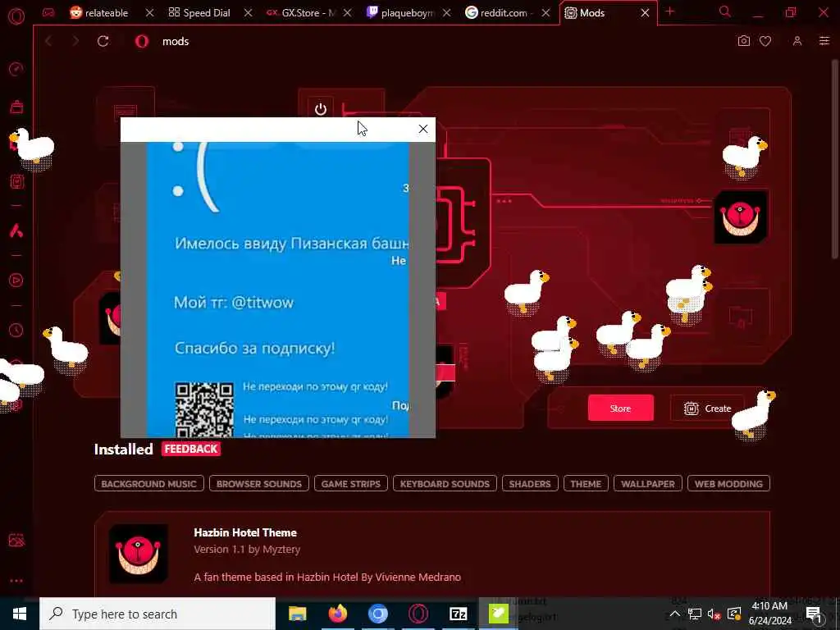The image size is (840, 630).
Task: Filter by BROWSER SOUNDS
Action: pyautogui.click(x=258, y=484)
